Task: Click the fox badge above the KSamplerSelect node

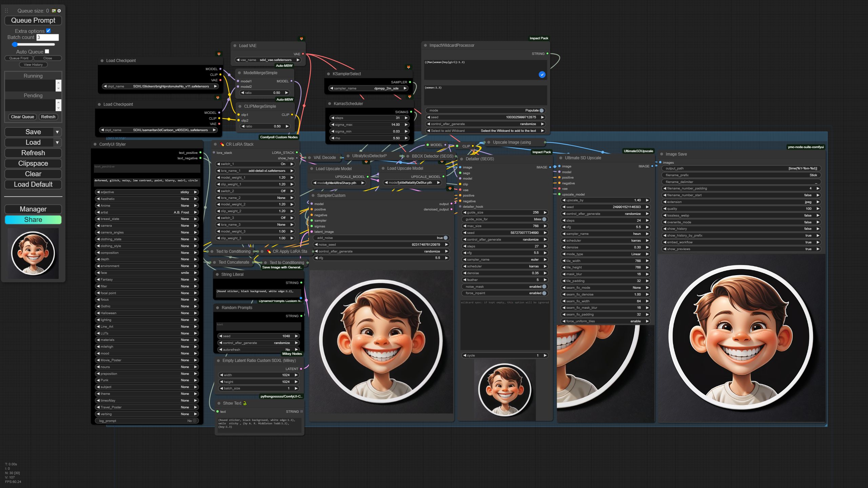Action: pyautogui.click(x=409, y=67)
